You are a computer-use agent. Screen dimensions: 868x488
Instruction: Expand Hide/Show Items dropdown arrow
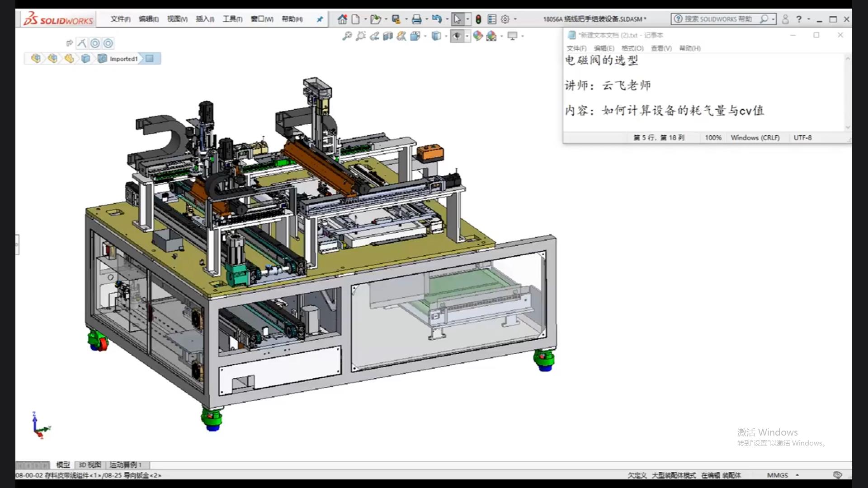(x=467, y=36)
